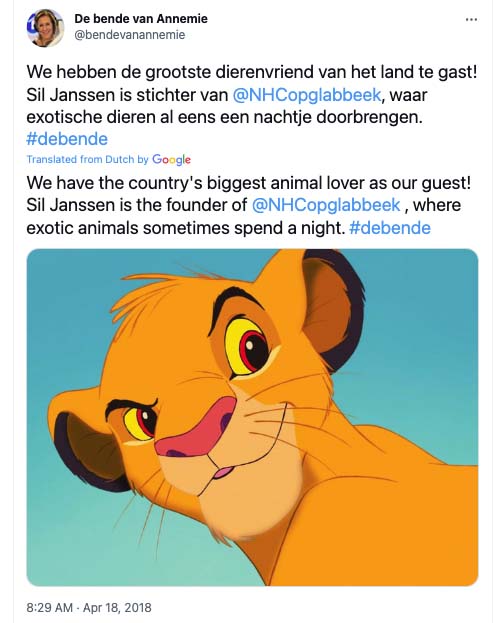Image resolution: width=494 pixels, height=623 pixels.
Task: Click the profile avatar photo
Action: pos(45,28)
